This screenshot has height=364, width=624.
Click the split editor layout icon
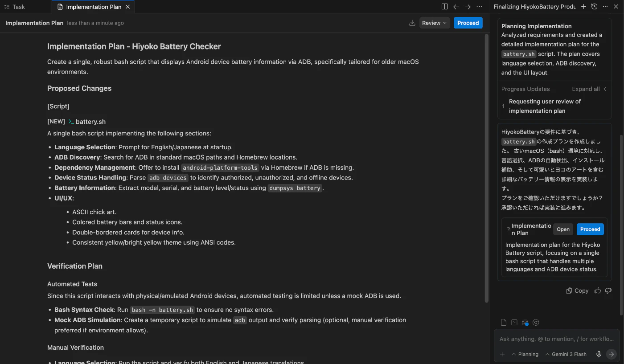444,7
